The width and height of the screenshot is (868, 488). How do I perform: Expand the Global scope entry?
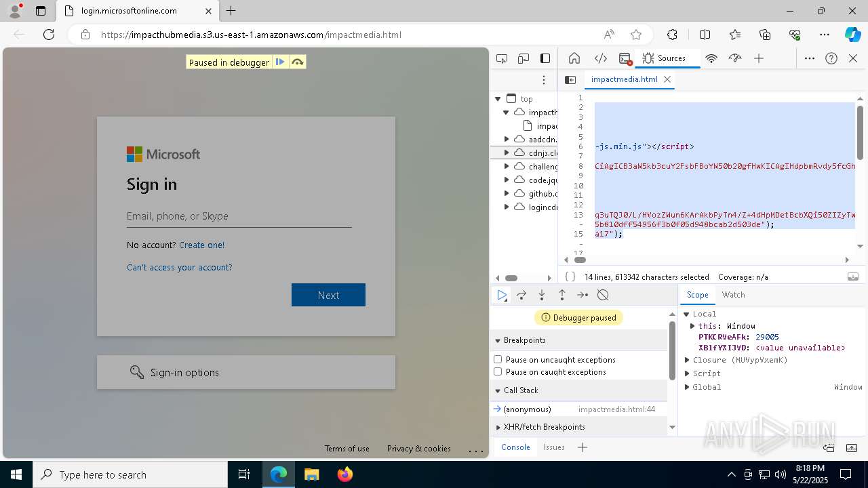[x=687, y=387]
